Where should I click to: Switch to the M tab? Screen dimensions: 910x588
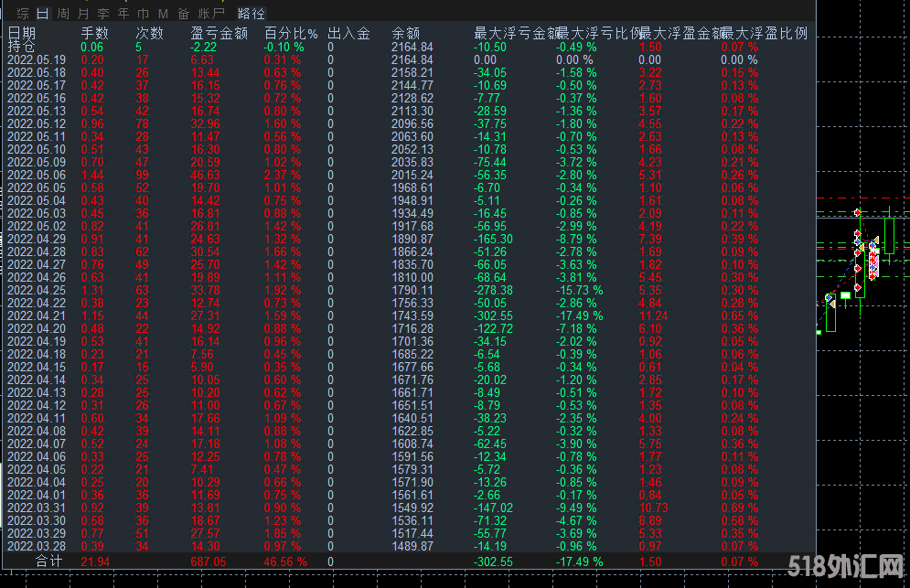click(x=163, y=14)
